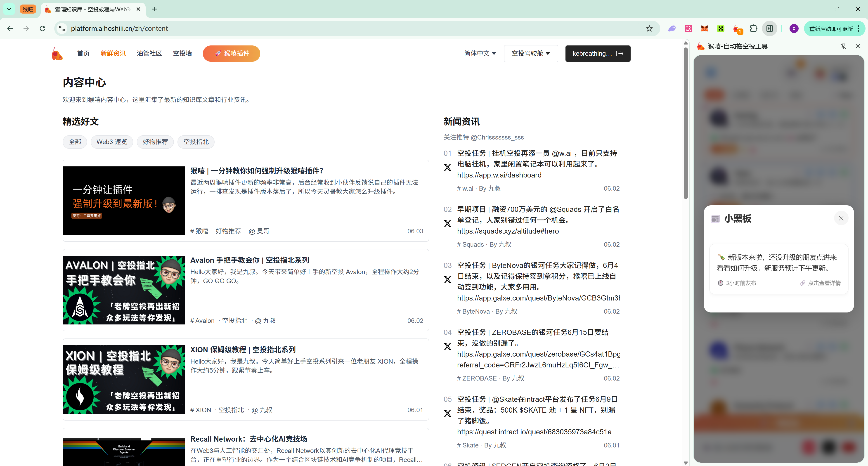Click scrollbar down arrow
868x466 pixels.
click(685, 463)
